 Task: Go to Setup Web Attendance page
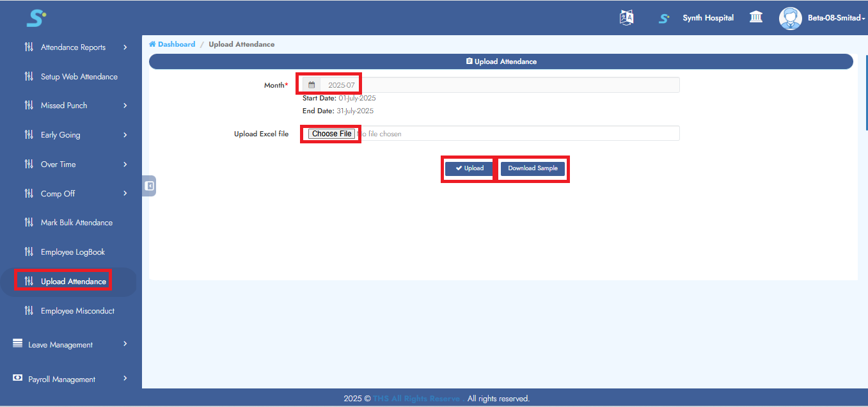click(x=79, y=77)
